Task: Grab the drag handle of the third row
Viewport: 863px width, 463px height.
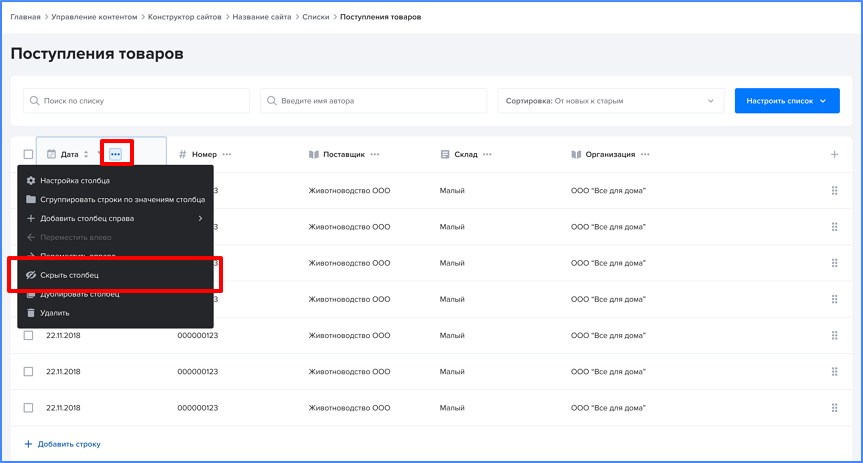Action: pyautogui.click(x=834, y=263)
